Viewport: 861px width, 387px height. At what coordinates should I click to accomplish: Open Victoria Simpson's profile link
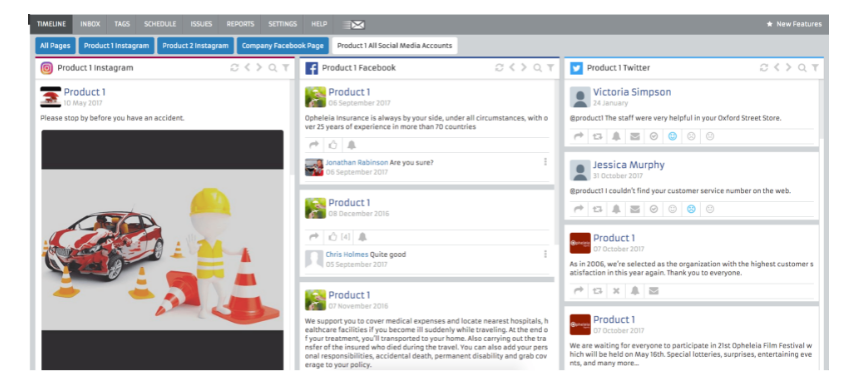(x=631, y=92)
